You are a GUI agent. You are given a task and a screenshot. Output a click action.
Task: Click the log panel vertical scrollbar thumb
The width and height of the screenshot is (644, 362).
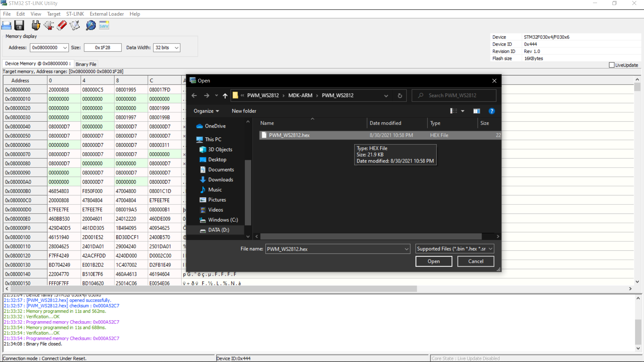point(638,332)
